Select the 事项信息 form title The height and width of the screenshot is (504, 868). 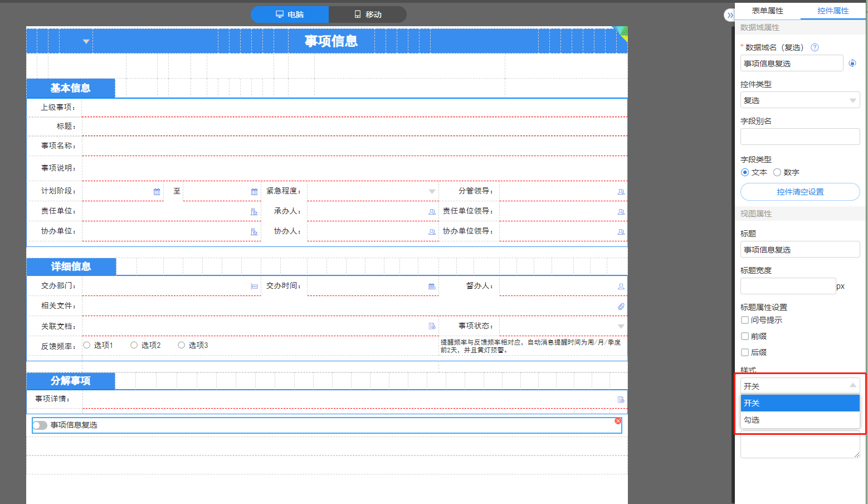tap(331, 41)
